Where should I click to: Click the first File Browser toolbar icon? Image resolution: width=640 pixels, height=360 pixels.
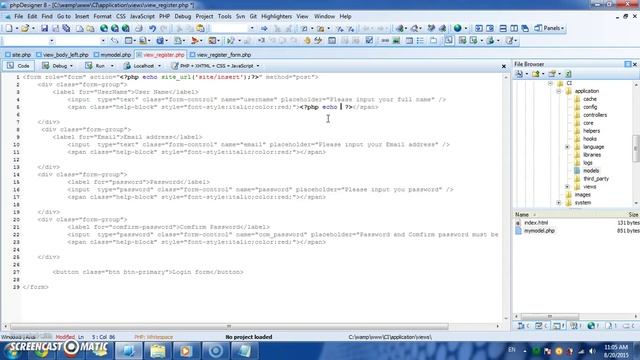tap(519, 74)
